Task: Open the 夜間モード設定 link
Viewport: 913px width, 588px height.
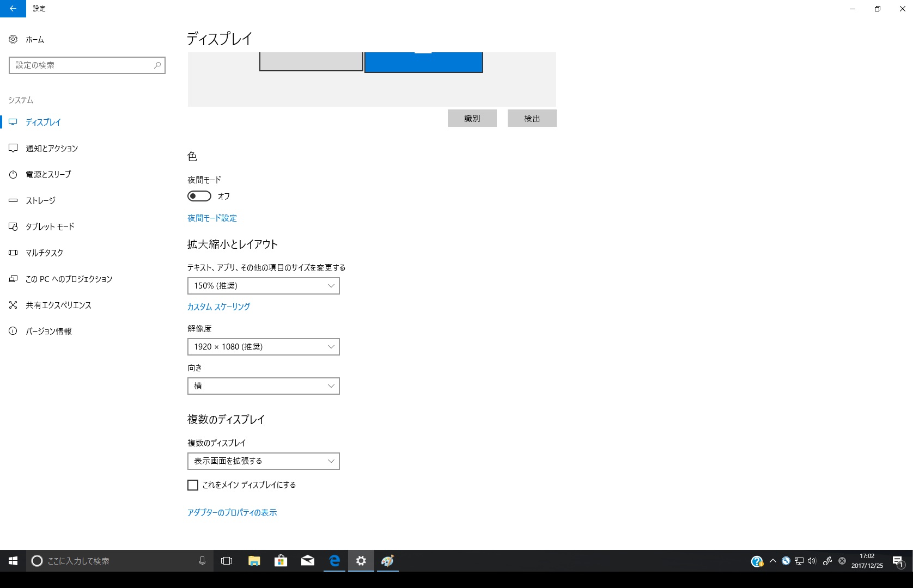Action: pyautogui.click(x=212, y=218)
